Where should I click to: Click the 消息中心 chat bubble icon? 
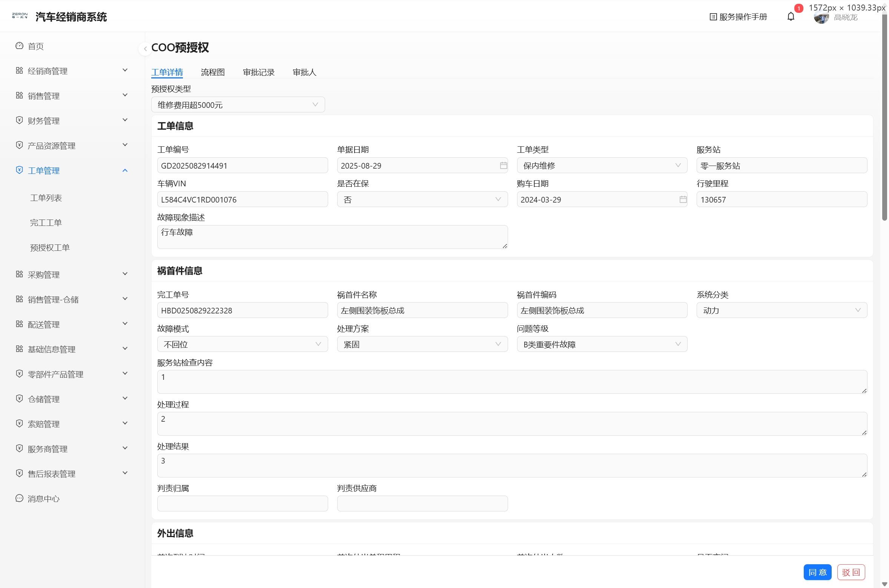(x=20, y=498)
